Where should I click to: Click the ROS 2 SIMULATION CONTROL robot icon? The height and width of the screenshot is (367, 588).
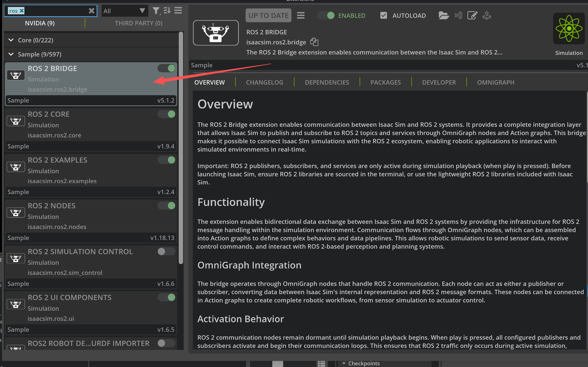(16, 258)
